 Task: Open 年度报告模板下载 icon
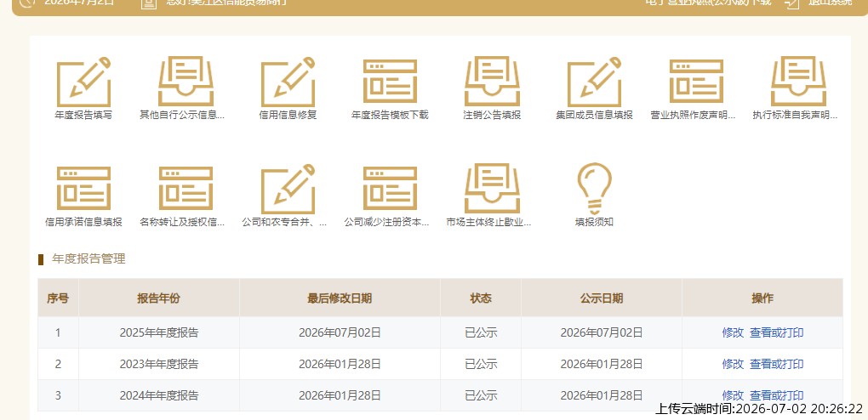tap(390, 82)
